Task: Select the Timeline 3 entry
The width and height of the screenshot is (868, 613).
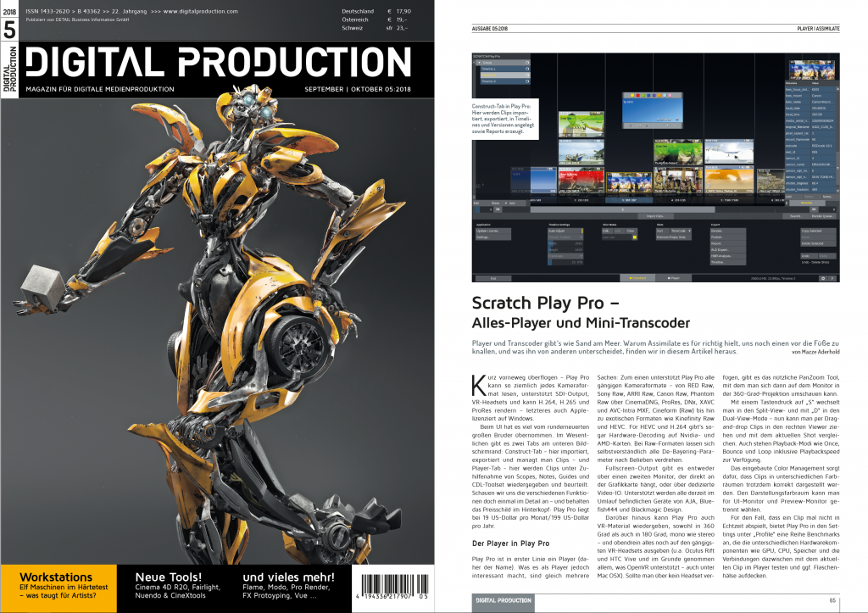Action: [x=504, y=81]
